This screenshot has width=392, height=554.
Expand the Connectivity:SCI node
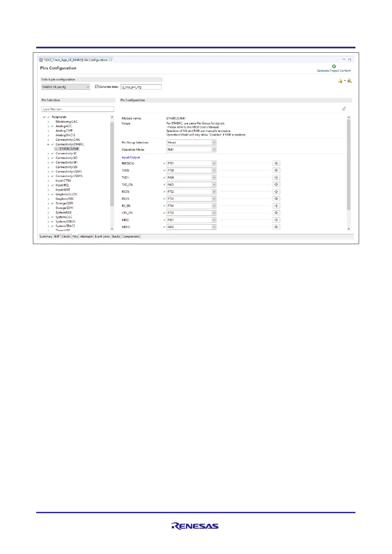click(48, 158)
